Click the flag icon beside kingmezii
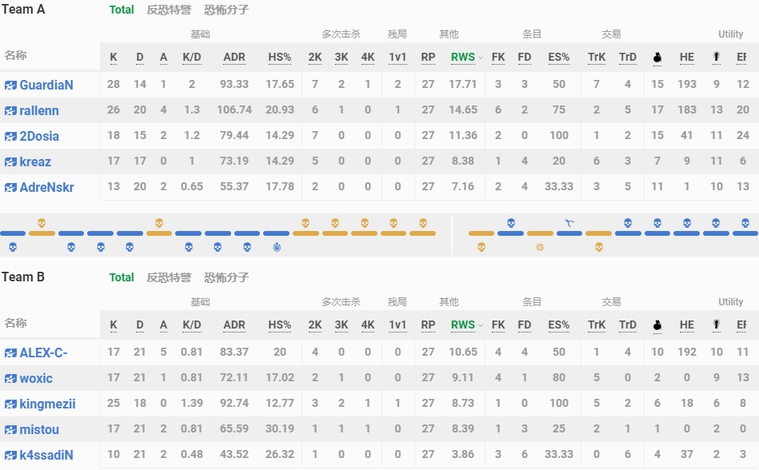 coord(10,404)
